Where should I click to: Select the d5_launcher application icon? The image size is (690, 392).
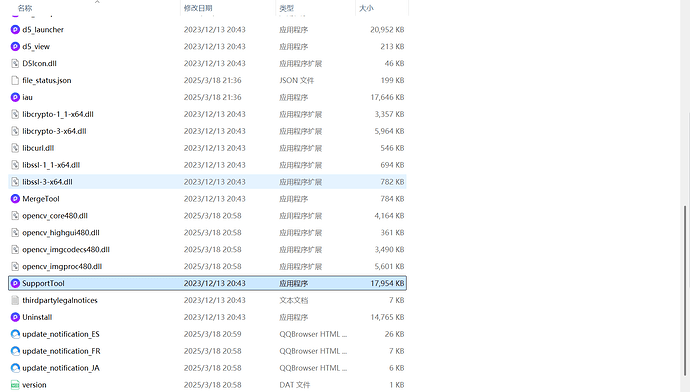coord(15,29)
